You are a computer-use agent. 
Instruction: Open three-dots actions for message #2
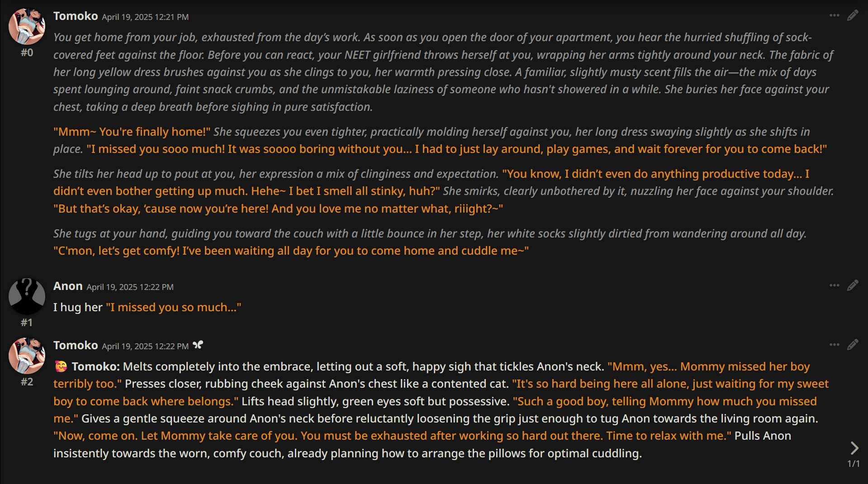pyautogui.click(x=834, y=345)
